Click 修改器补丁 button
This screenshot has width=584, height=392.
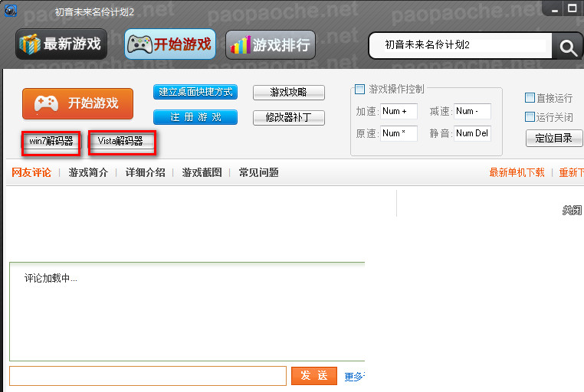289,118
